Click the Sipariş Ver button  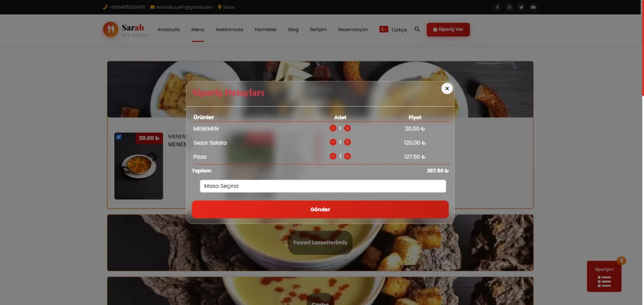click(x=448, y=29)
